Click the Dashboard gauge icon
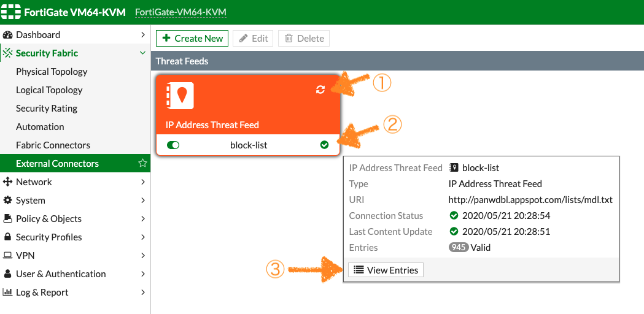 [x=7, y=35]
